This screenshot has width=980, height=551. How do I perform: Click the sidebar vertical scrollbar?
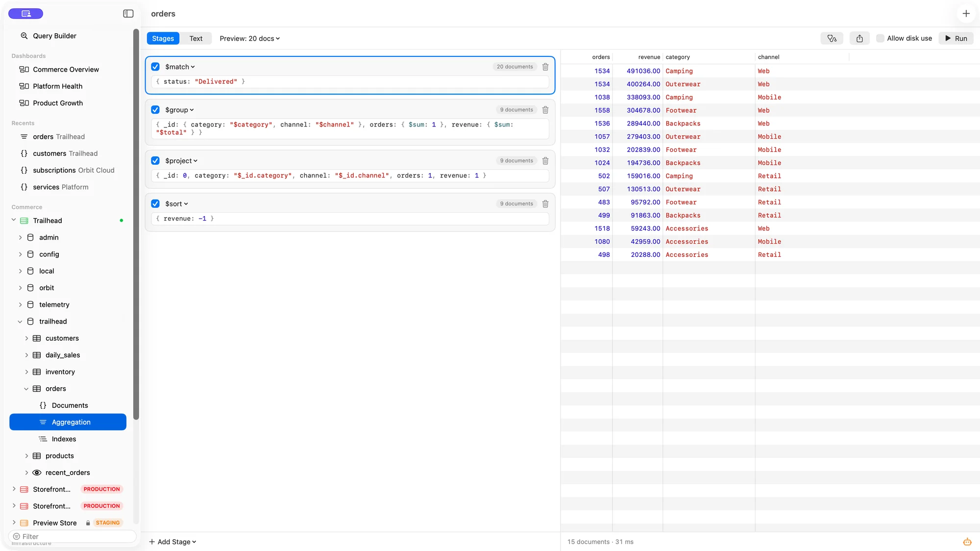click(x=136, y=224)
